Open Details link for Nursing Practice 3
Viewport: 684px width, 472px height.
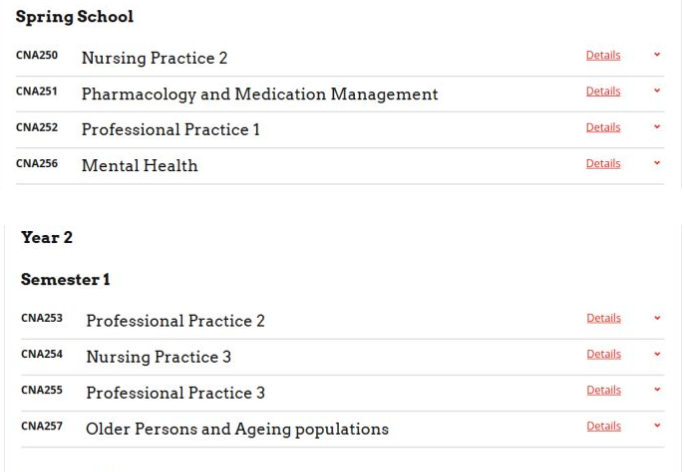(603, 355)
